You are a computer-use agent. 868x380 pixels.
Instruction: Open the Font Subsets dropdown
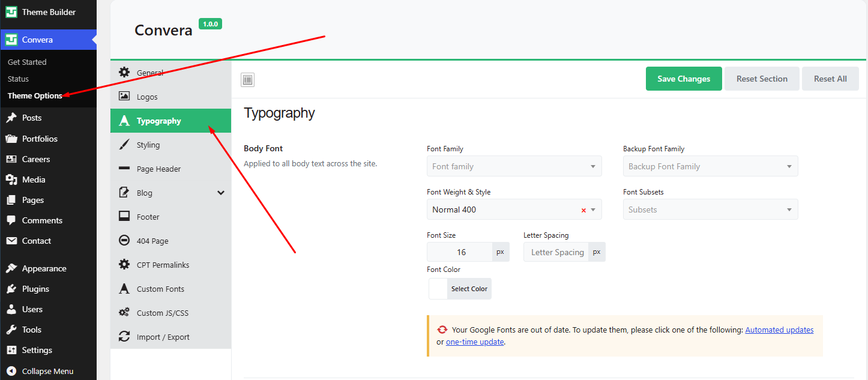[711, 210]
